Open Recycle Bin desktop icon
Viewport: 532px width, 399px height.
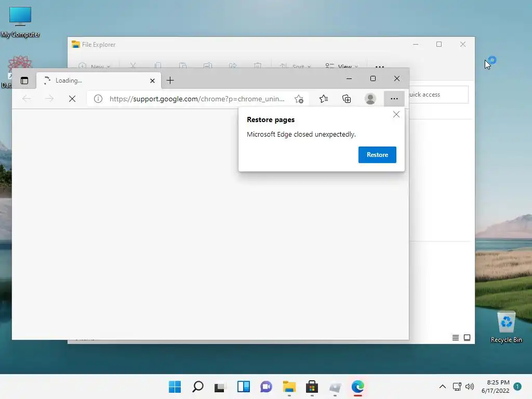coord(506,326)
